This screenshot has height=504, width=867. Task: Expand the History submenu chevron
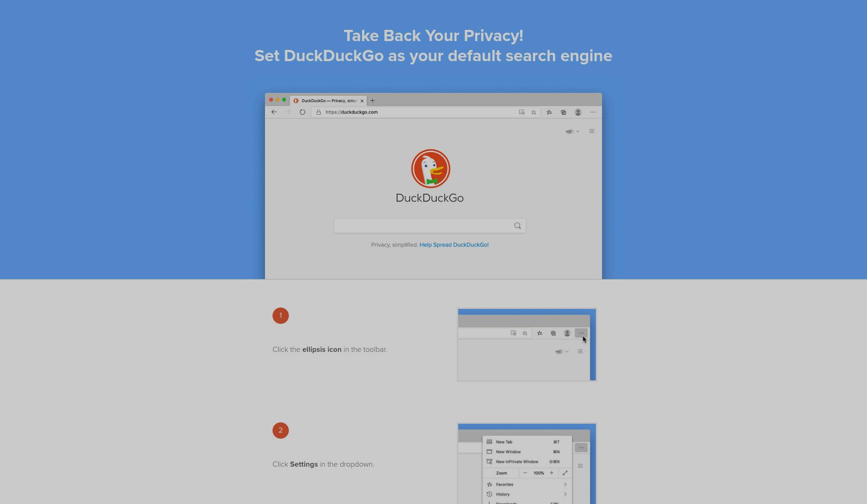coord(565,494)
